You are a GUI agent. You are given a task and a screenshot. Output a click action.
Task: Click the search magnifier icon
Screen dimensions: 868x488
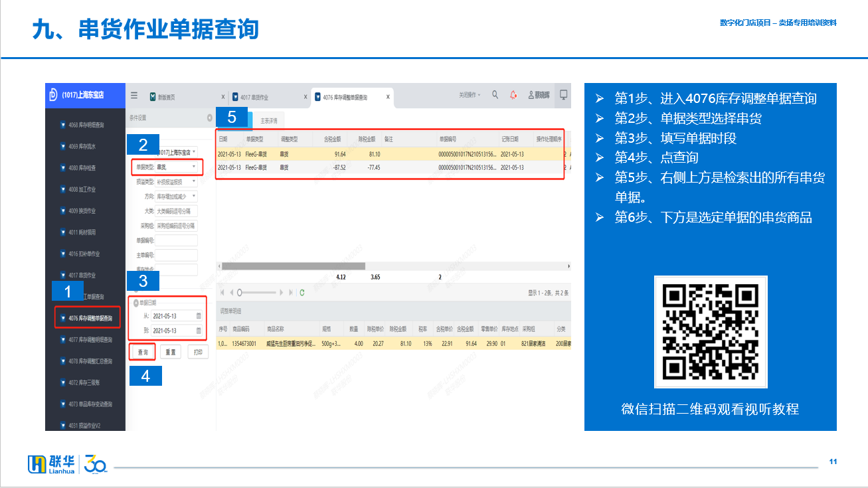click(495, 95)
